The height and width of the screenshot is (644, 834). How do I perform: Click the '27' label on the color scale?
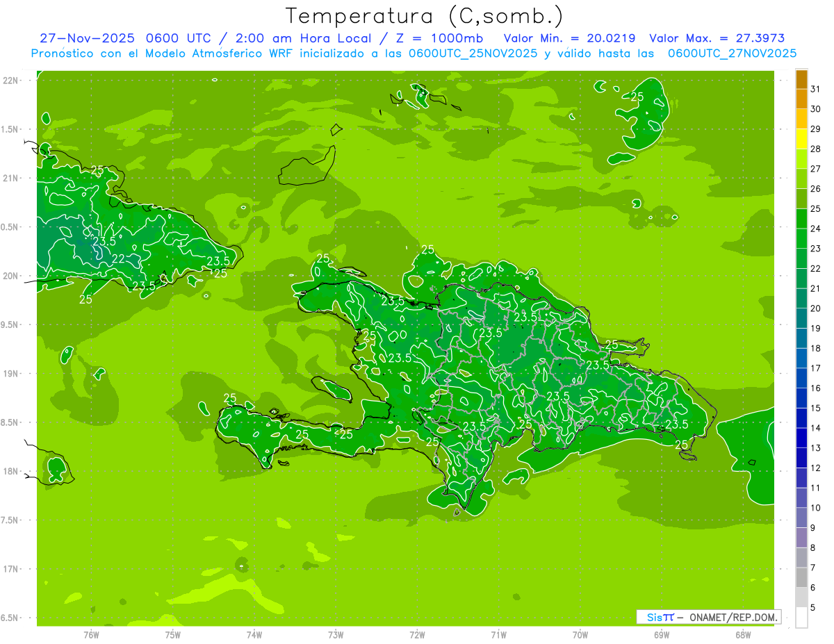tap(816, 169)
